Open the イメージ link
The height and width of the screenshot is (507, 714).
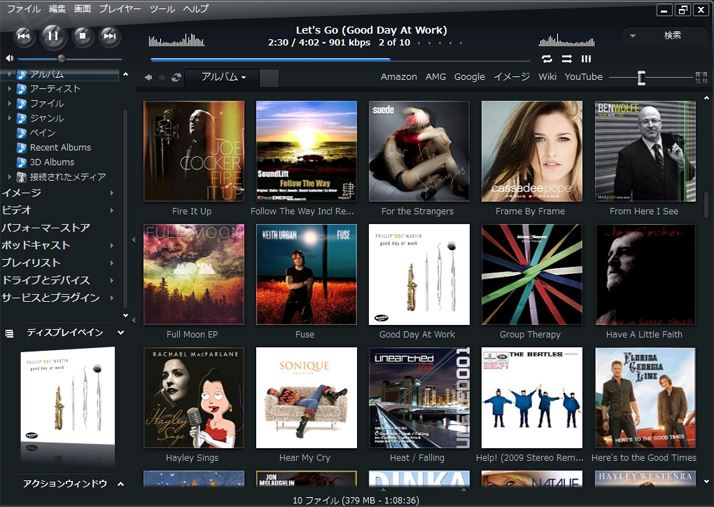coord(511,77)
